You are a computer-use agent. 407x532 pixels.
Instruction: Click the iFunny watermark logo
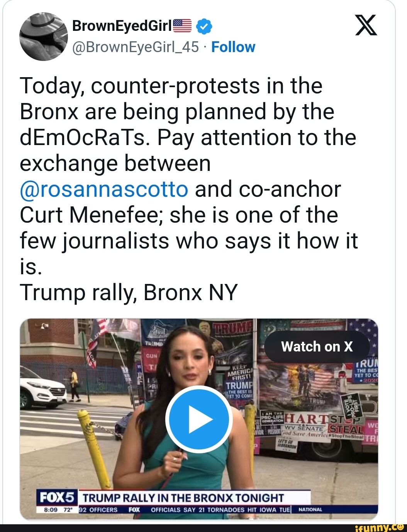[379, 527]
